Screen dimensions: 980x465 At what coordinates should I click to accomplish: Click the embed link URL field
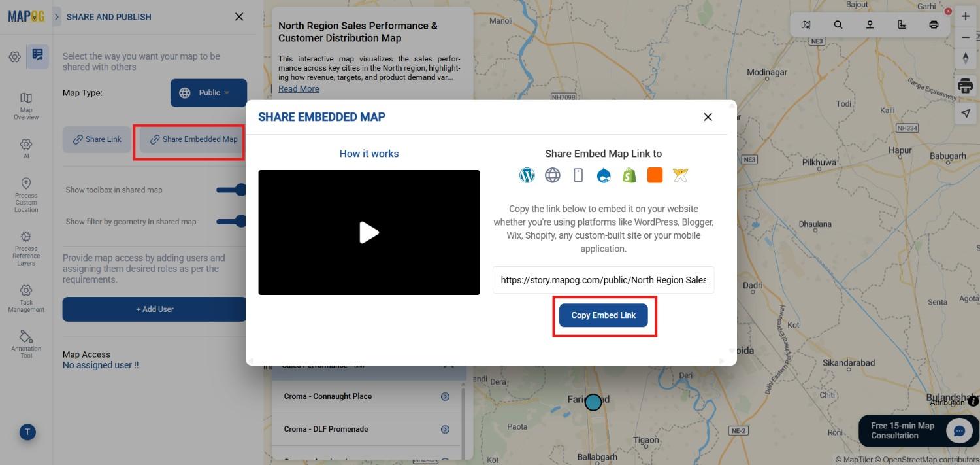604,280
